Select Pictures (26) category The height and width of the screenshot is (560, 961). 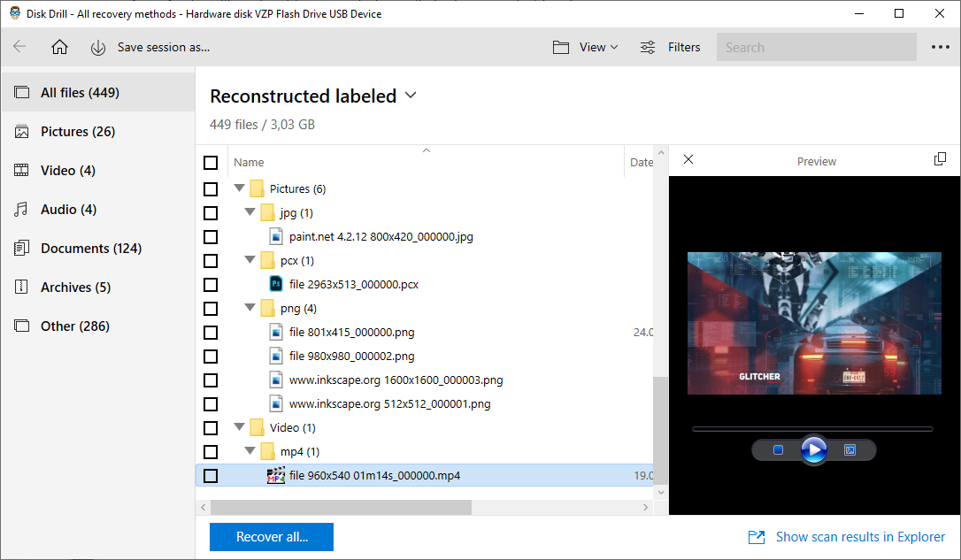(x=98, y=131)
